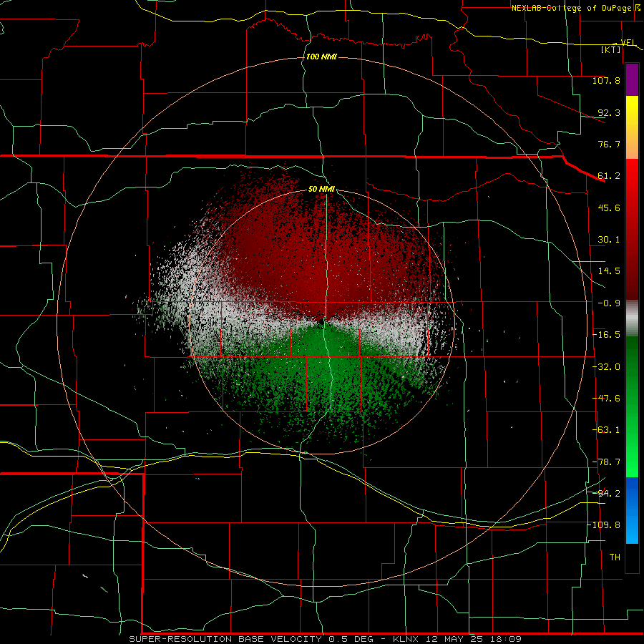Click the -109.8 scale value
644x644 pixels.
[604, 525]
